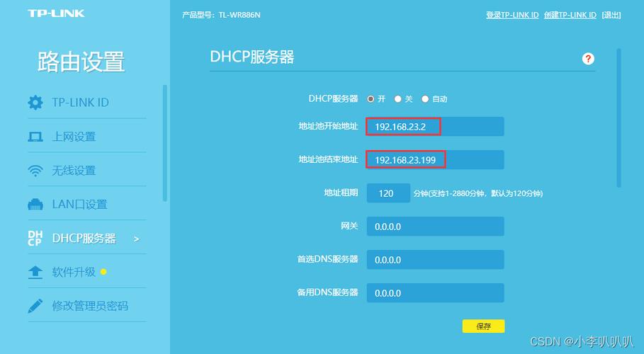The image size is (644, 354).
Task: Click the 首选DNS服务器 label
Action: pyautogui.click(x=328, y=259)
